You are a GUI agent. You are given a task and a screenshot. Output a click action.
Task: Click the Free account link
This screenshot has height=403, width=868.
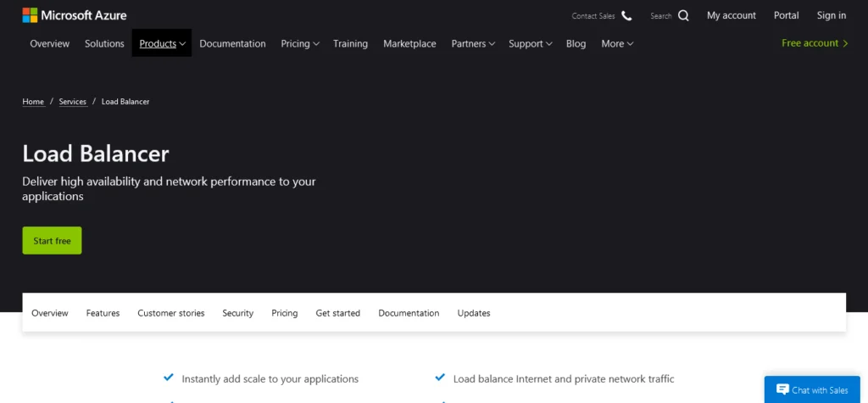[815, 43]
